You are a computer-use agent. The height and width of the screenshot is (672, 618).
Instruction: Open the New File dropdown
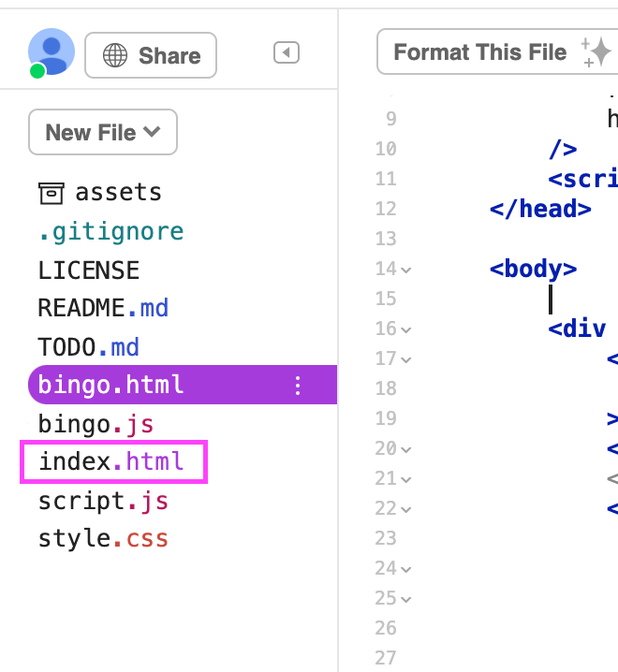tap(103, 133)
